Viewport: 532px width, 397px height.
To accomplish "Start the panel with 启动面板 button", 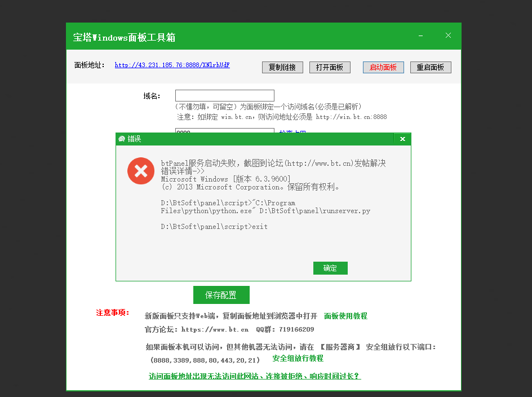I will coord(383,67).
